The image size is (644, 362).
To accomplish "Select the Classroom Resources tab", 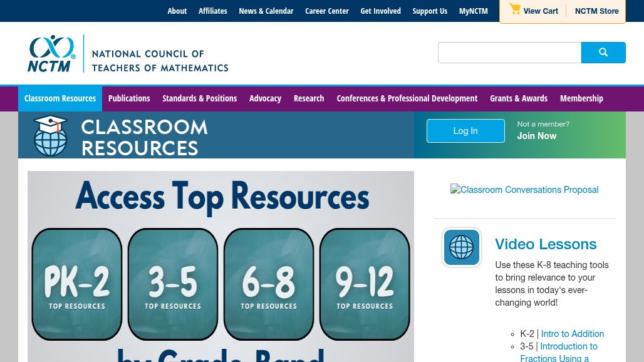I will coord(60,98).
